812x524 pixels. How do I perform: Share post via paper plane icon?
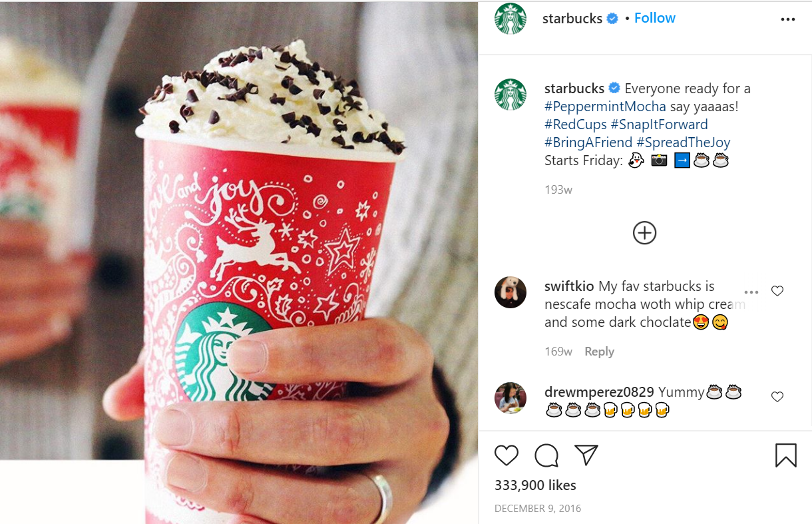point(586,455)
